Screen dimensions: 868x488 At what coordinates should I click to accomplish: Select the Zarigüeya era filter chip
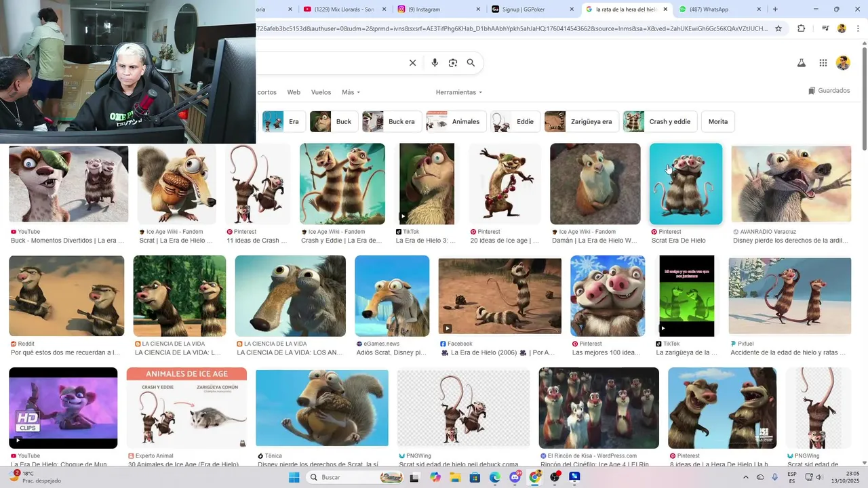(582, 121)
